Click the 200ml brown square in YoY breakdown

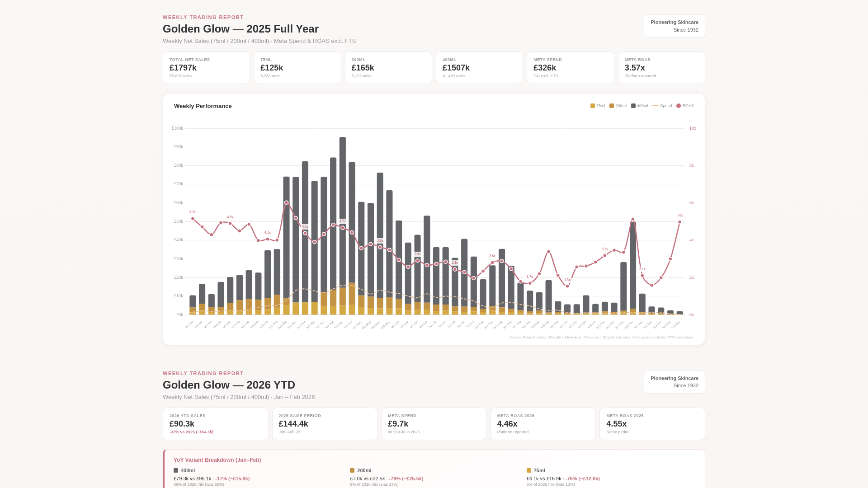point(352,470)
